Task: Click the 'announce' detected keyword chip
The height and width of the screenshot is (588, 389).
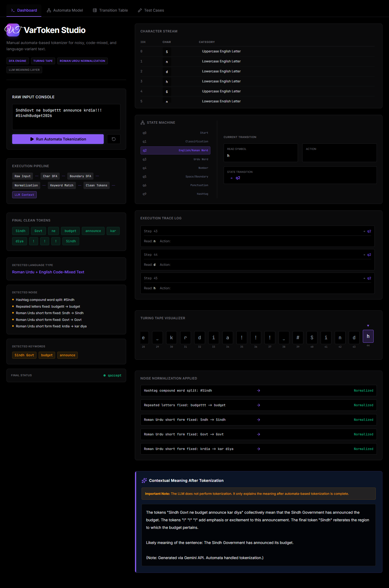Action: pyautogui.click(x=68, y=355)
